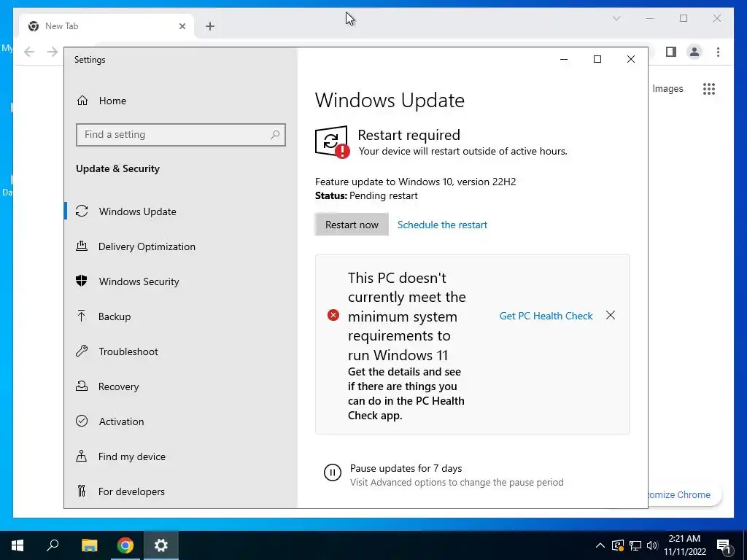
Task: Click the Restart required status icon
Action: pos(332,142)
